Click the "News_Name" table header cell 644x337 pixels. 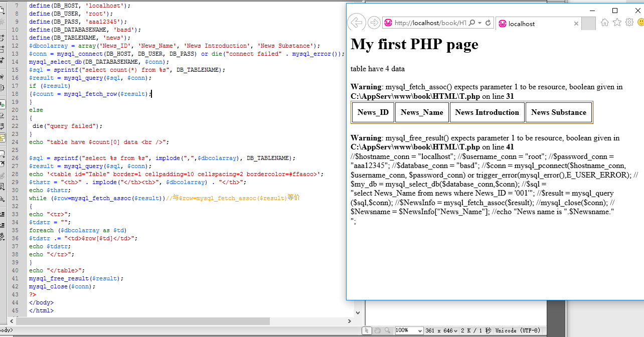(422, 112)
